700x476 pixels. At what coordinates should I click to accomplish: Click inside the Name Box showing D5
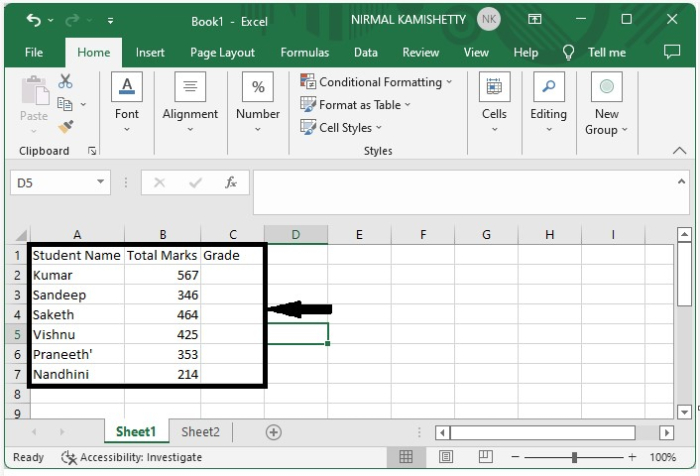53,183
